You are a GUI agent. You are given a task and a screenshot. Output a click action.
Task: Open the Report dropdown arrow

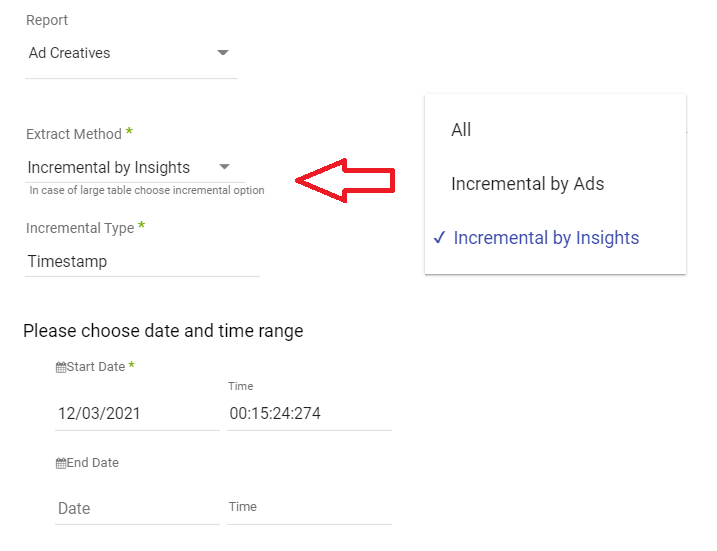[x=222, y=53]
